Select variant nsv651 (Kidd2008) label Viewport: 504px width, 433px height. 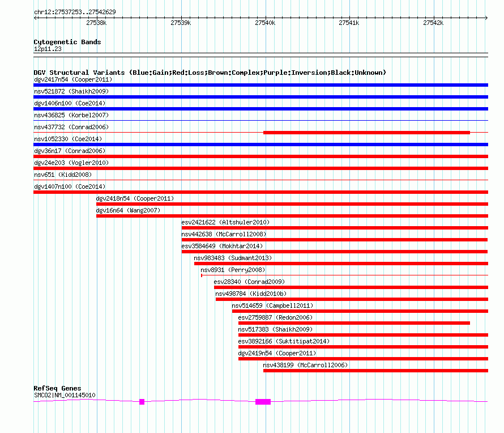pyautogui.click(x=63, y=175)
